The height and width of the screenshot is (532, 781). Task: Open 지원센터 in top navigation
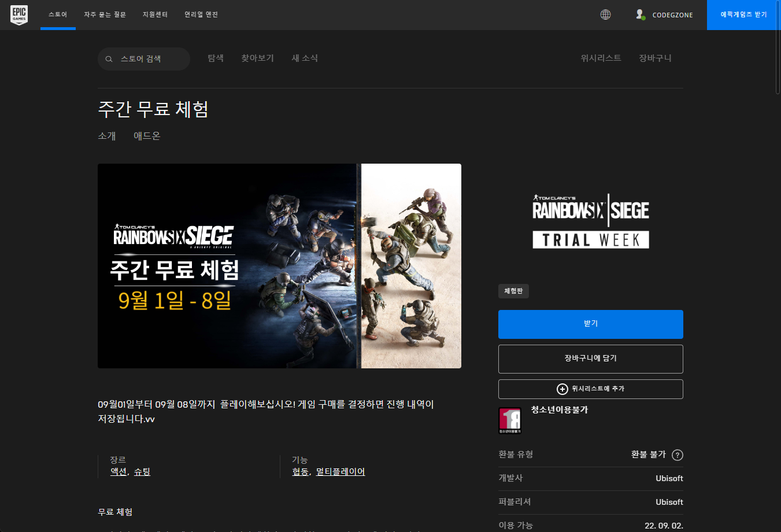[155, 14]
